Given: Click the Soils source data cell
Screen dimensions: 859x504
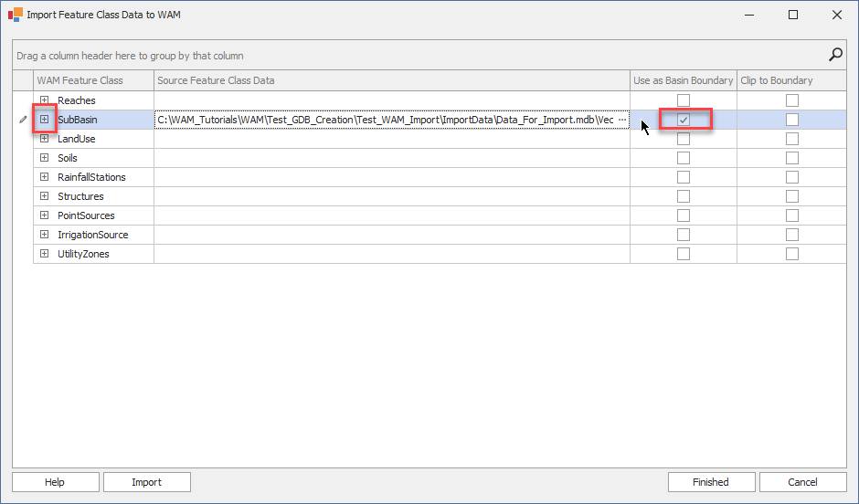Looking at the screenshot, I should pyautogui.click(x=392, y=158).
